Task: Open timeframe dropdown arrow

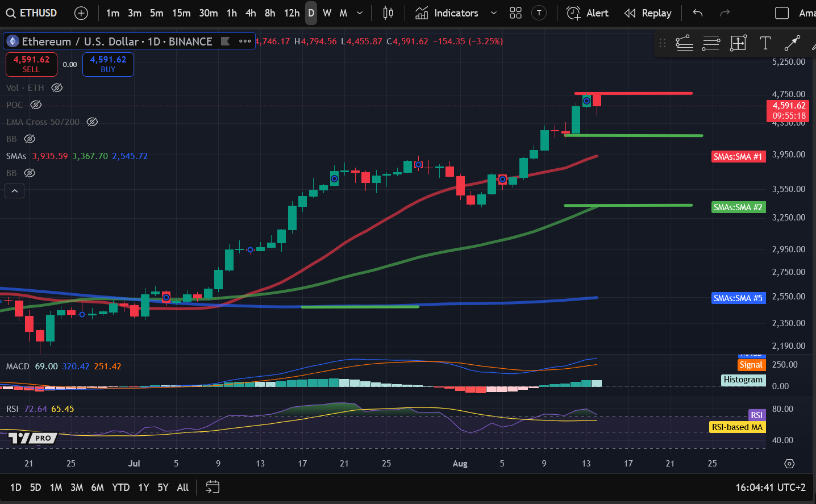Action: click(x=360, y=13)
